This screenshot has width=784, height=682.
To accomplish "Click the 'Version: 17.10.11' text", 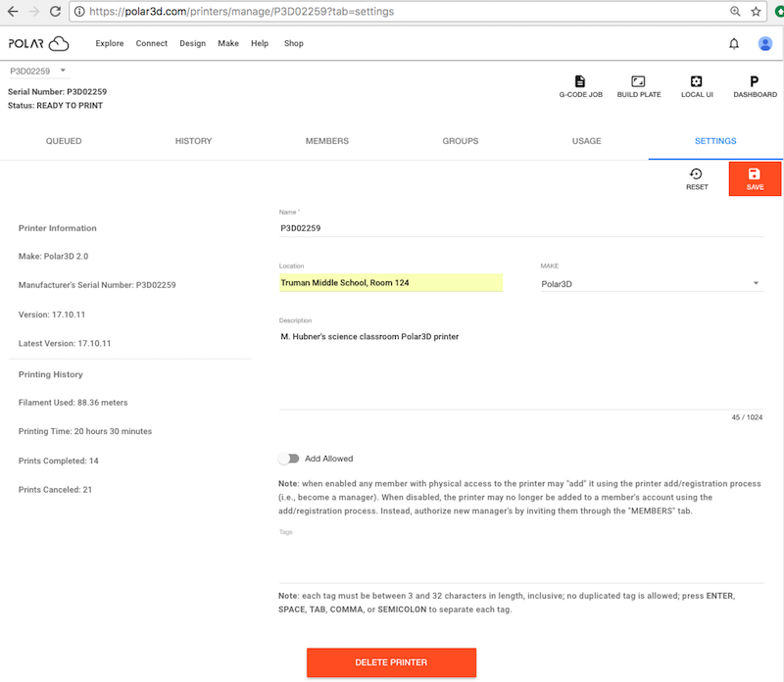I will 52,315.
